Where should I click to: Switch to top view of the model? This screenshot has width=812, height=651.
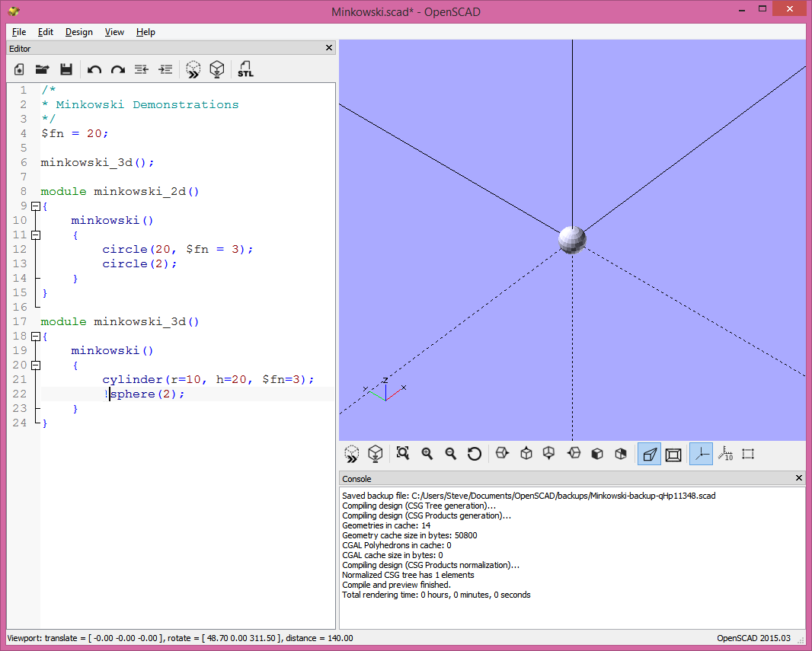[526, 453]
